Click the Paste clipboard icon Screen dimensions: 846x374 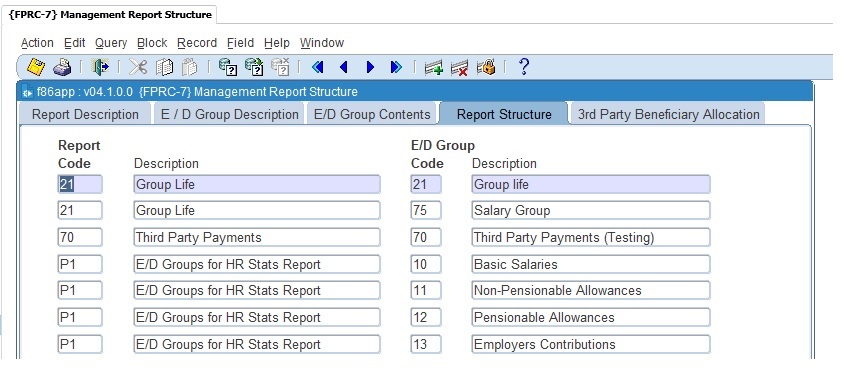pos(189,67)
